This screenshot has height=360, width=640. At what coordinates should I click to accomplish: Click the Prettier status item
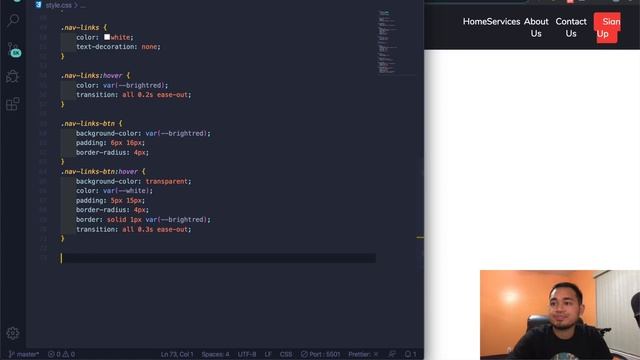click(x=363, y=354)
